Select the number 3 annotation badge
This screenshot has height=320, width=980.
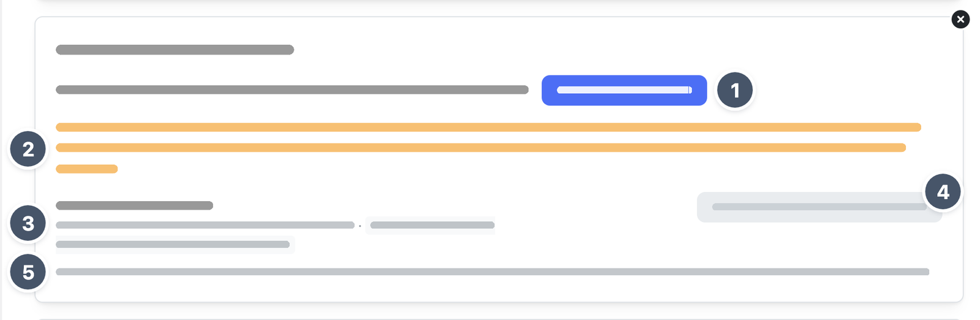click(28, 223)
